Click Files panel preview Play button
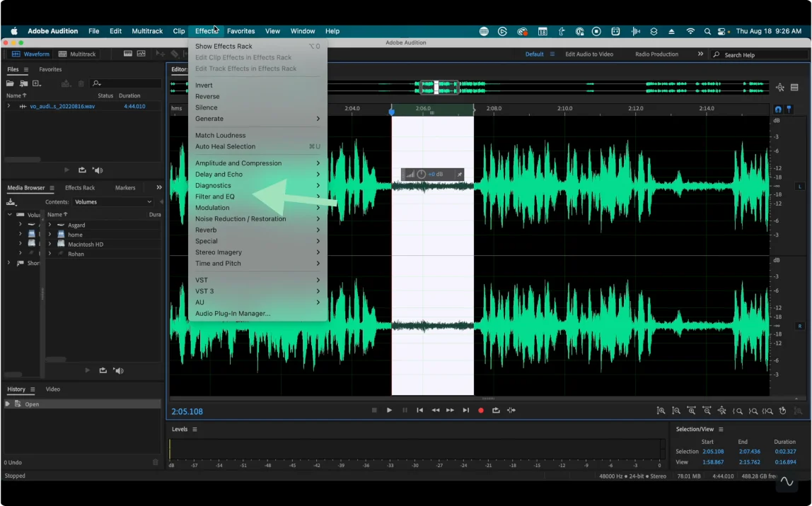Screen dimensions: 812x506 66,170
